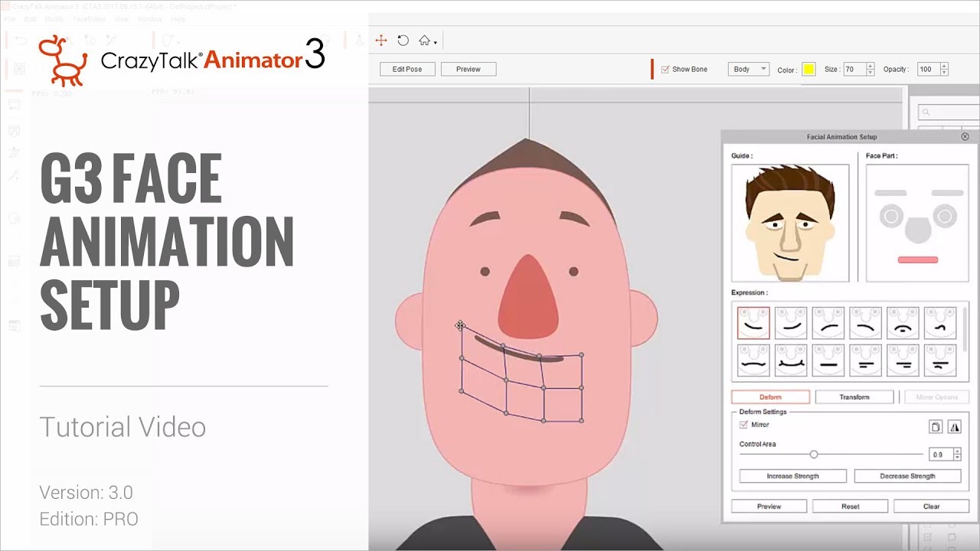Click the Size input field
Image resolution: width=980 pixels, height=551 pixels.
[854, 69]
